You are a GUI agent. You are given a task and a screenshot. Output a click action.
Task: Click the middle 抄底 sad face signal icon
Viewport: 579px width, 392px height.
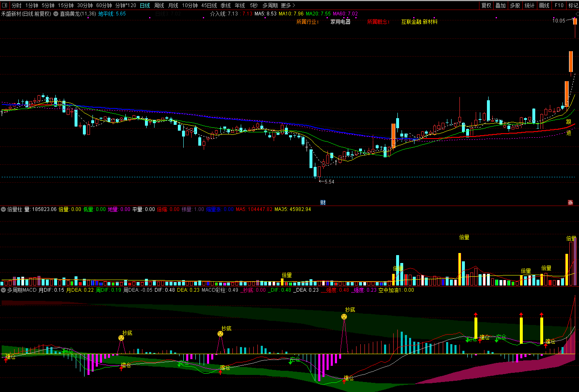click(220, 334)
